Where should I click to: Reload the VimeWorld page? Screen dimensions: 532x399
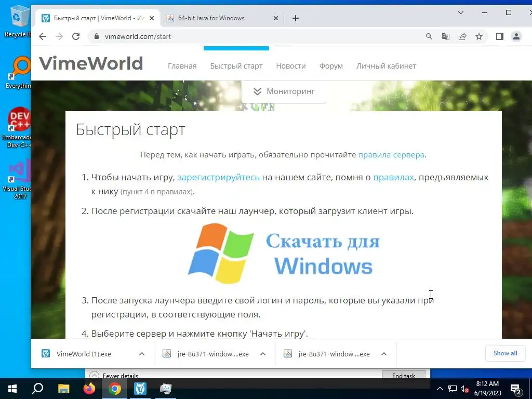pyautogui.click(x=76, y=36)
